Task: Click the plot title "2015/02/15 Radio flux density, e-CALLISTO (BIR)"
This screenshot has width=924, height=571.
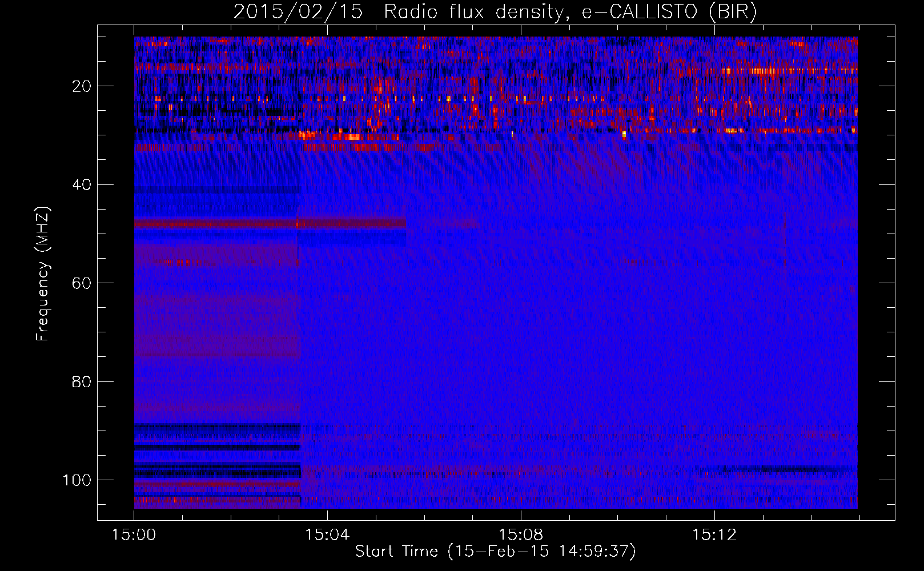Action: pyautogui.click(x=495, y=12)
